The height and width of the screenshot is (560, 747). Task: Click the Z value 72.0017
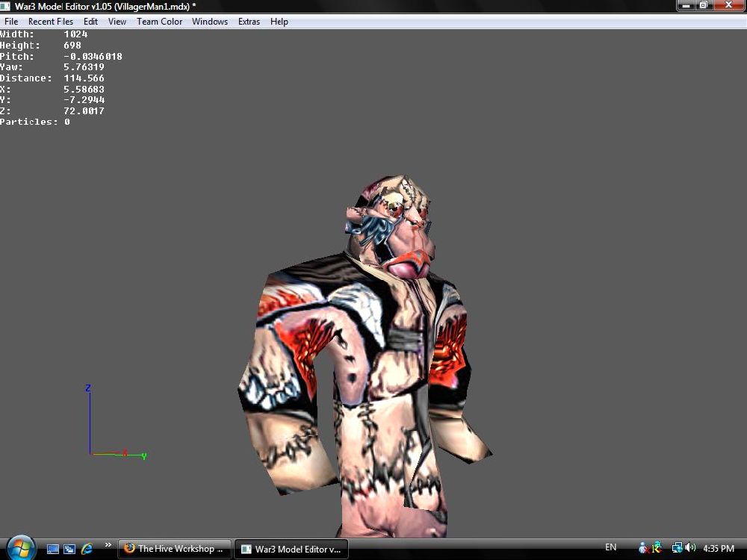(84, 111)
